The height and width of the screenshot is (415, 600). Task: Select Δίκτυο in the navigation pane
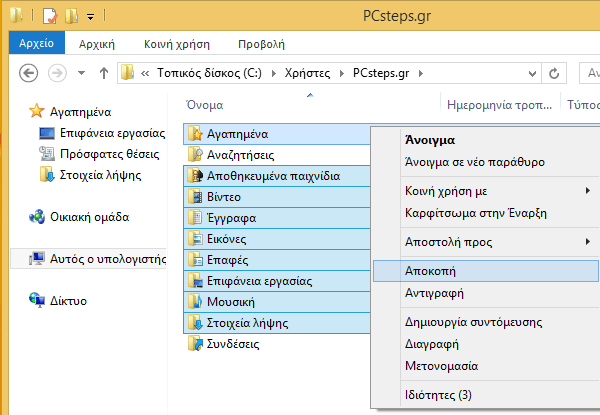tap(58, 301)
